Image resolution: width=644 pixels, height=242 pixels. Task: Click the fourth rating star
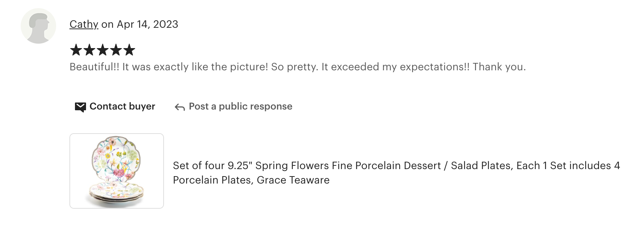116,50
